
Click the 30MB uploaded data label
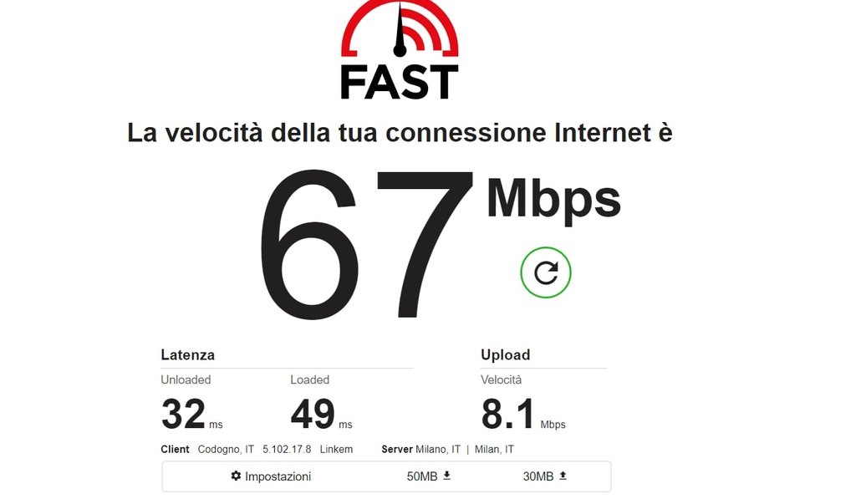(538, 476)
